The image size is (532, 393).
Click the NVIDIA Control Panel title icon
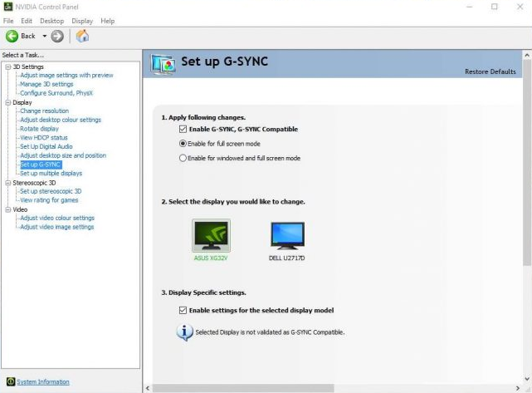pos(7,6)
